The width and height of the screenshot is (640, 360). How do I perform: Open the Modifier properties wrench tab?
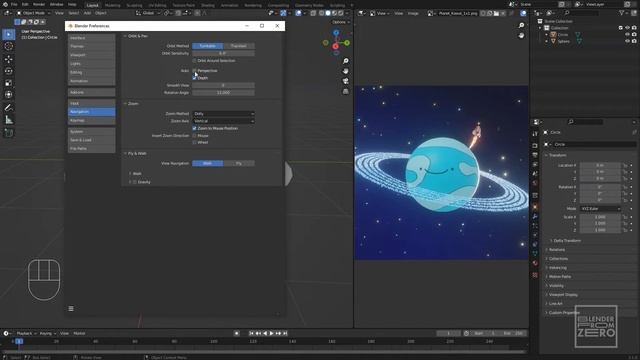click(535, 216)
